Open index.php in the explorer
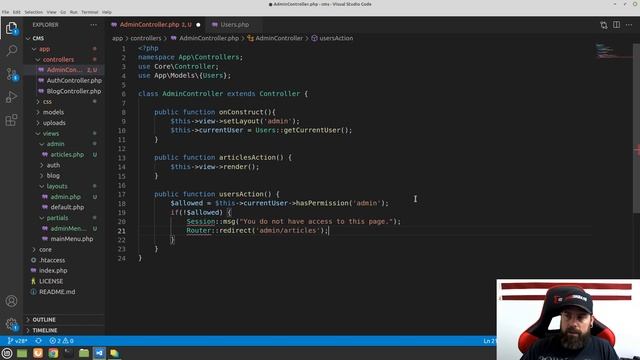Viewport: 640px width, 360px height. (64, 271)
